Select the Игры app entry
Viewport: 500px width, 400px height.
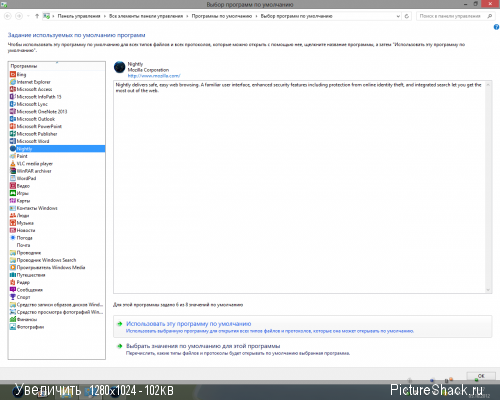tap(19, 193)
